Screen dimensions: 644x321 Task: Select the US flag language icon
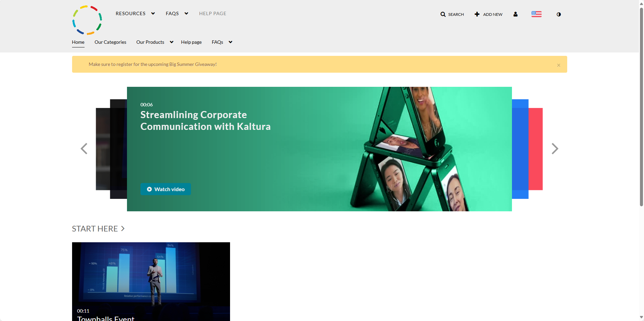pyautogui.click(x=537, y=14)
